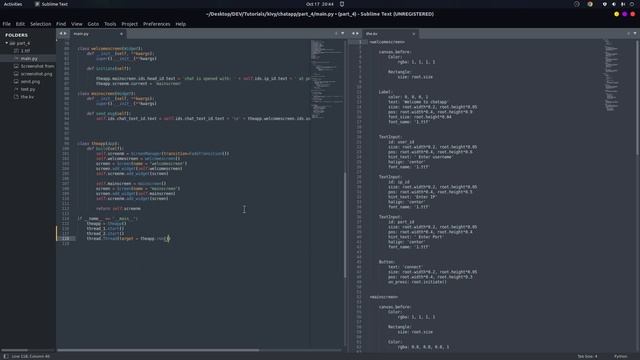The height and width of the screenshot is (360, 640).
Task: Click the image icon beside screenshot.png
Action: 16,74
